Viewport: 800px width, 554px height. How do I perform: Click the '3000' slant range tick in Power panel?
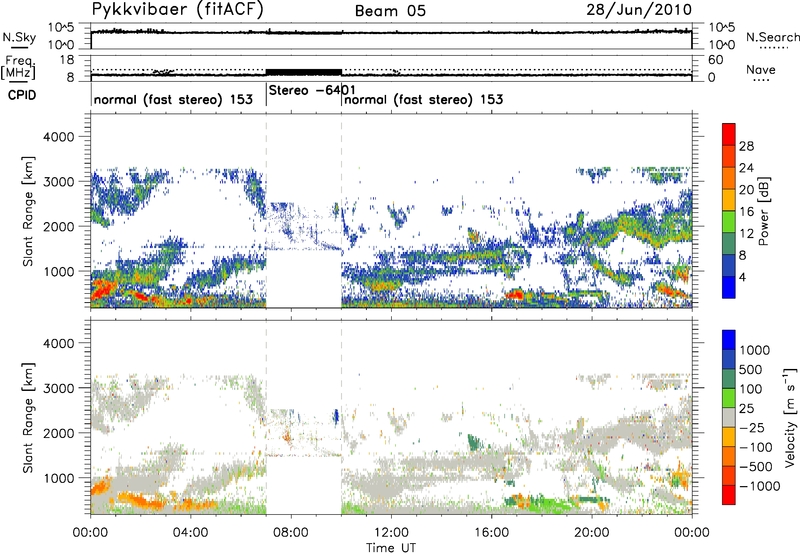click(58, 182)
